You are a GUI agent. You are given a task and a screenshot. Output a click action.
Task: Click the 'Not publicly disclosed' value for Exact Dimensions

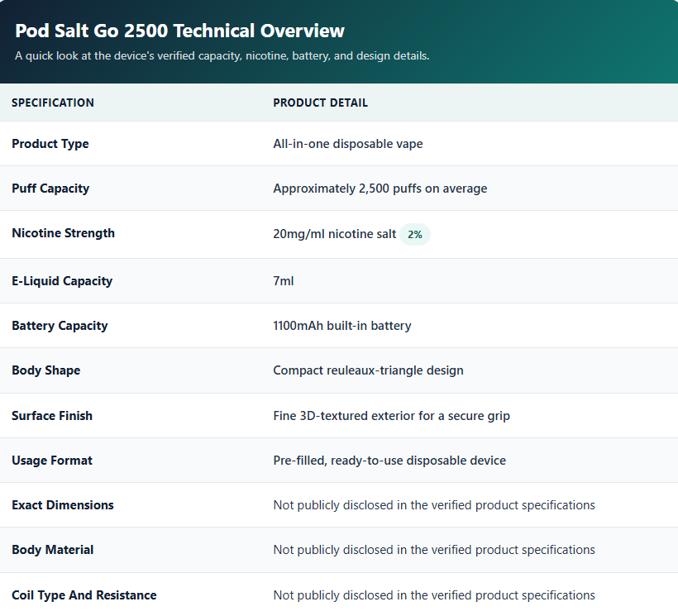[x=434, y=505]
